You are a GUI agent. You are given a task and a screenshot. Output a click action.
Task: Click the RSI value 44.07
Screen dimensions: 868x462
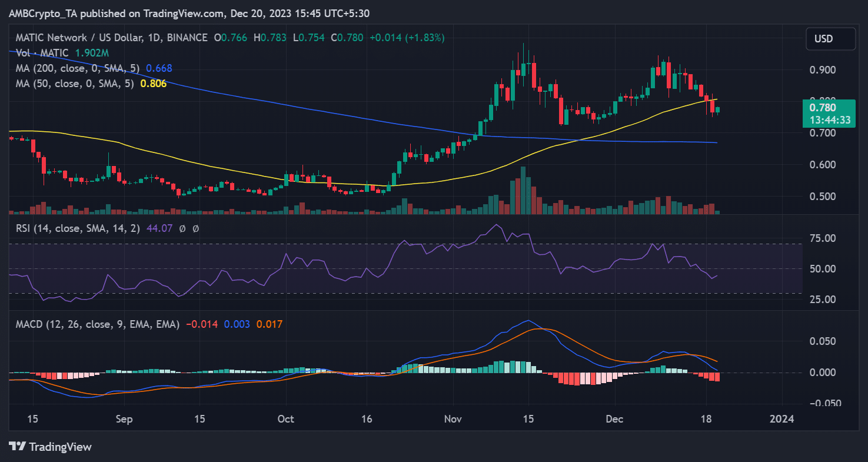pyautogui.click(x=159, y=228)
